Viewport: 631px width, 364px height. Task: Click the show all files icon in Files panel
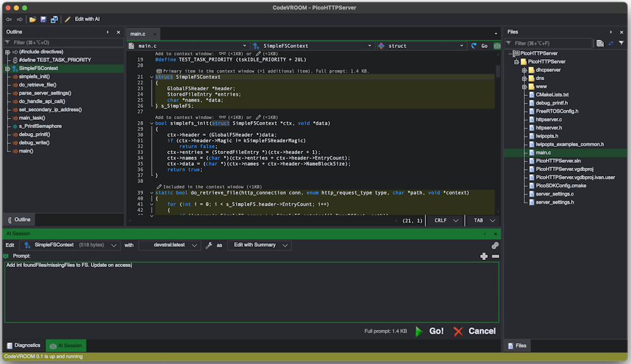click(x=600, y=43)
